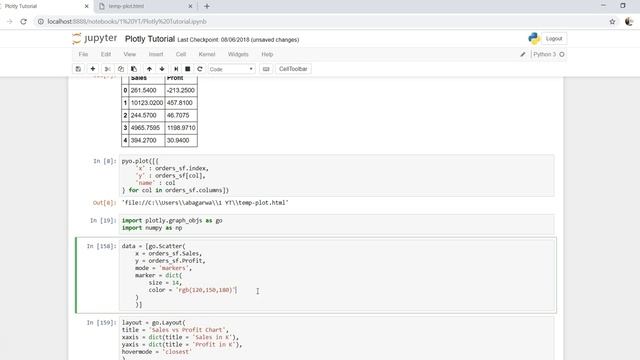Paste cells below icon
640x360 pixels.
click(x=134, y=69)
